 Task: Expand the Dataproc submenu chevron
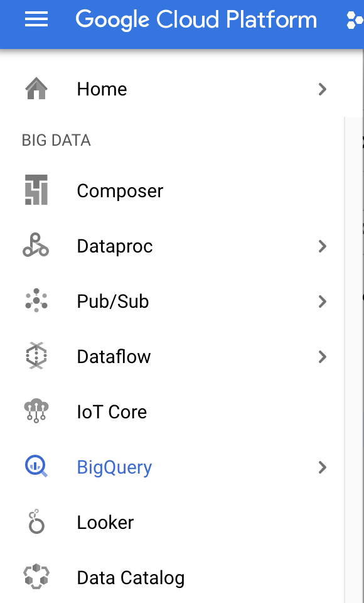coord(323,246)
